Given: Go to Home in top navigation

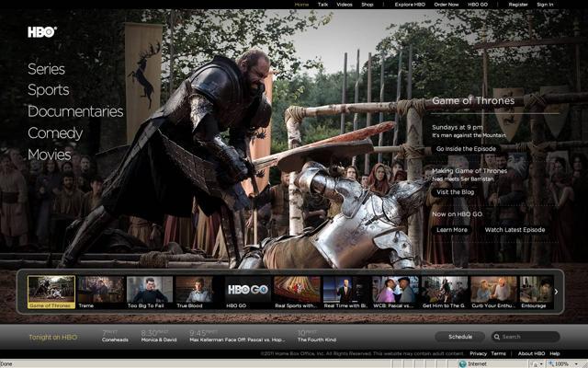Looking at the screenshot, I should click(x=301, y=5).
